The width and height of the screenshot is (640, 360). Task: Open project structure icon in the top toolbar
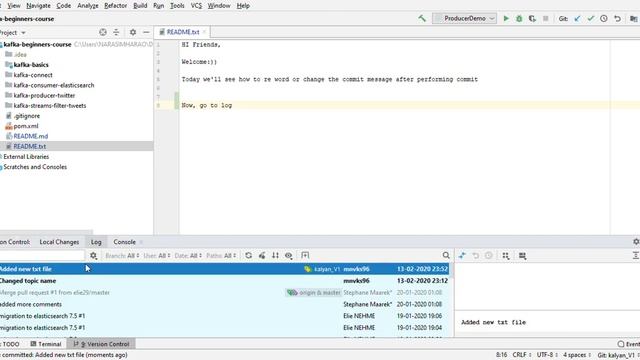[633, 18]
